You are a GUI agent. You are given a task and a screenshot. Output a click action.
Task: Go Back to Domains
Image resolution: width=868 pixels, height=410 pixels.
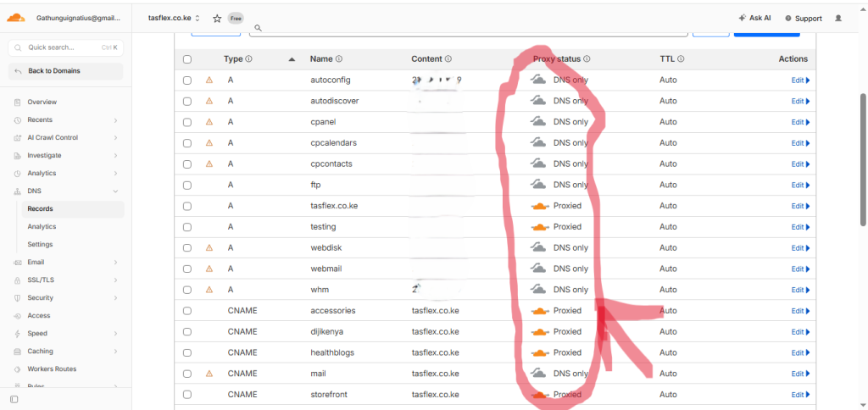click(x=66, y=71)
